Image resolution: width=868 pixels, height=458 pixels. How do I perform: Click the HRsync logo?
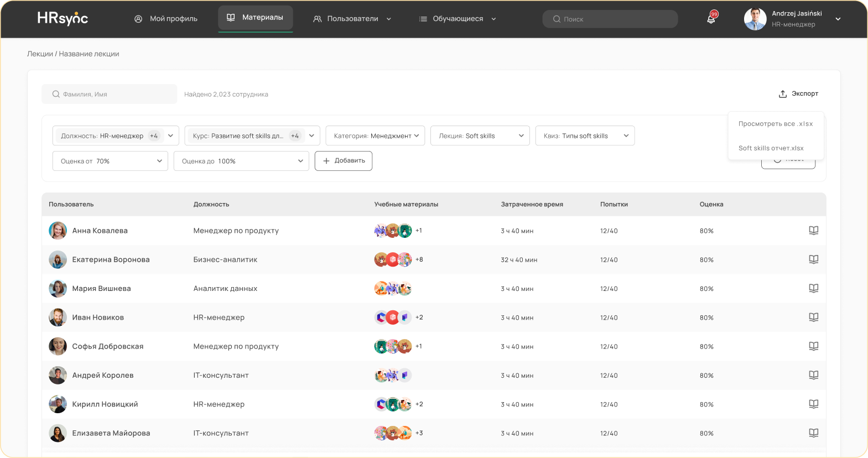coord(63,18)
